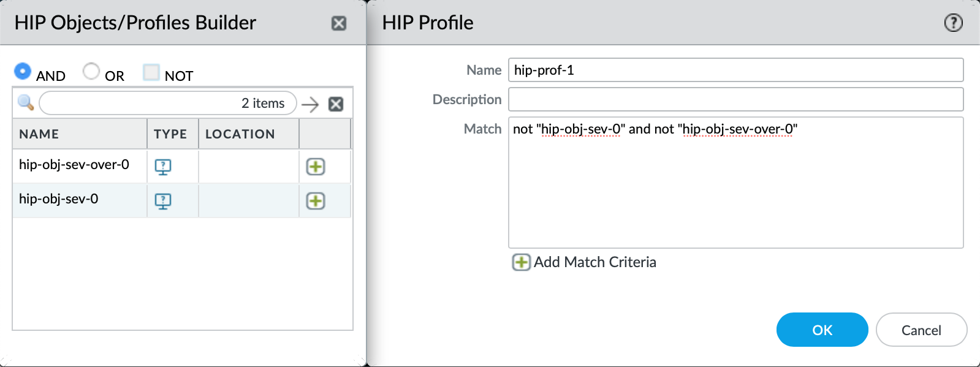Apply the filter with the arrow icon

tap(310, 104)
